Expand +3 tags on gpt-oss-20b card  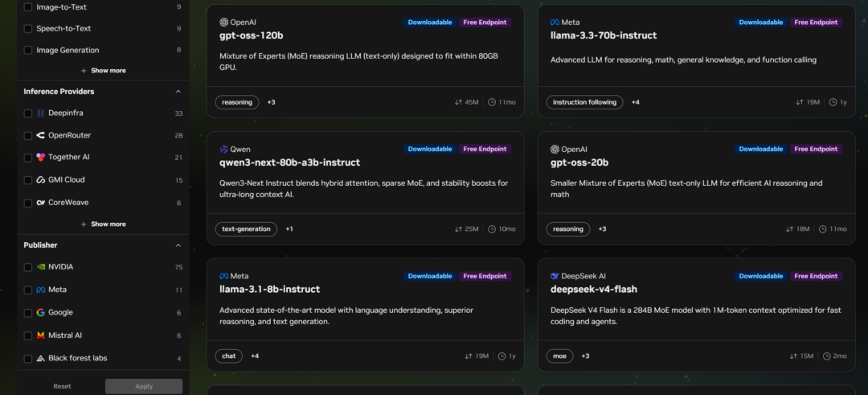602,229
